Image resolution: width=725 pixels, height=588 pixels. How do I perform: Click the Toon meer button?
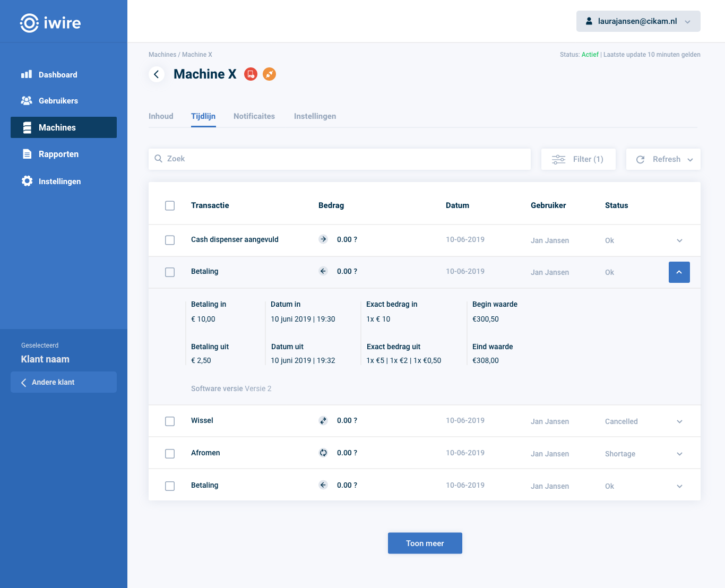coord(425,543)
